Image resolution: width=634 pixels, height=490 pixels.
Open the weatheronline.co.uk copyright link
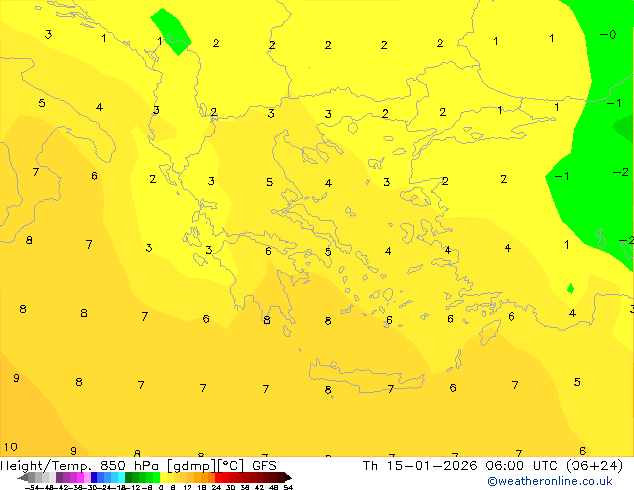pos(550,481)
